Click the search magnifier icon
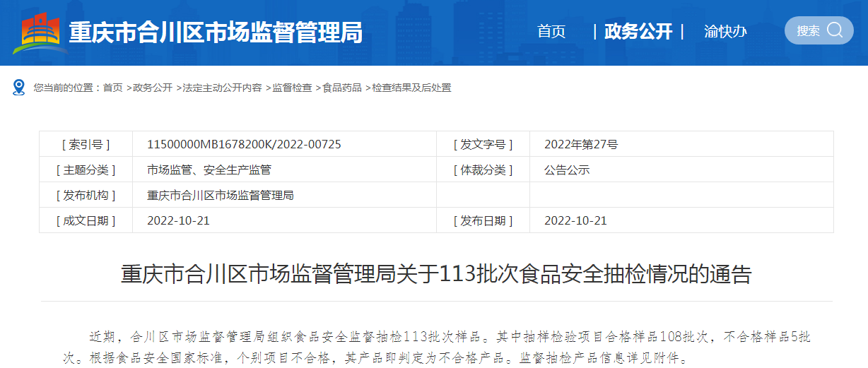Image resolution: width=868 pixels, height=368 pixels. tap(835, 30)
